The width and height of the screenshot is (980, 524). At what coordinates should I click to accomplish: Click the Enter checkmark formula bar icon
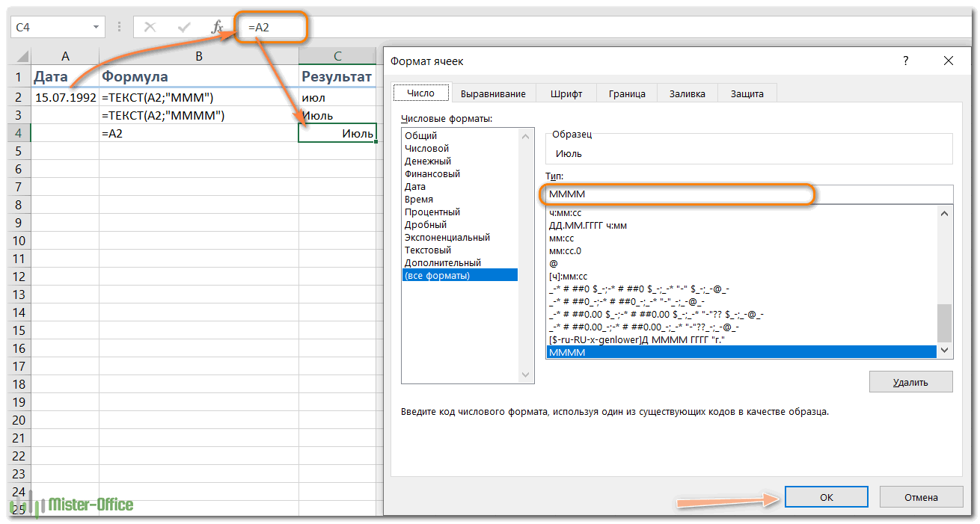[184, 28]
